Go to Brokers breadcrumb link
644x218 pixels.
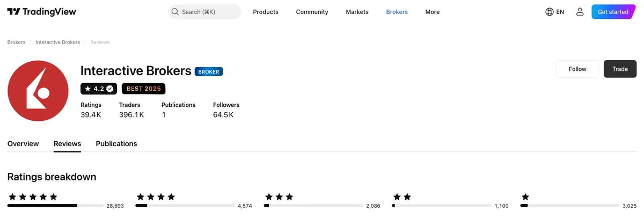point(16,42)
